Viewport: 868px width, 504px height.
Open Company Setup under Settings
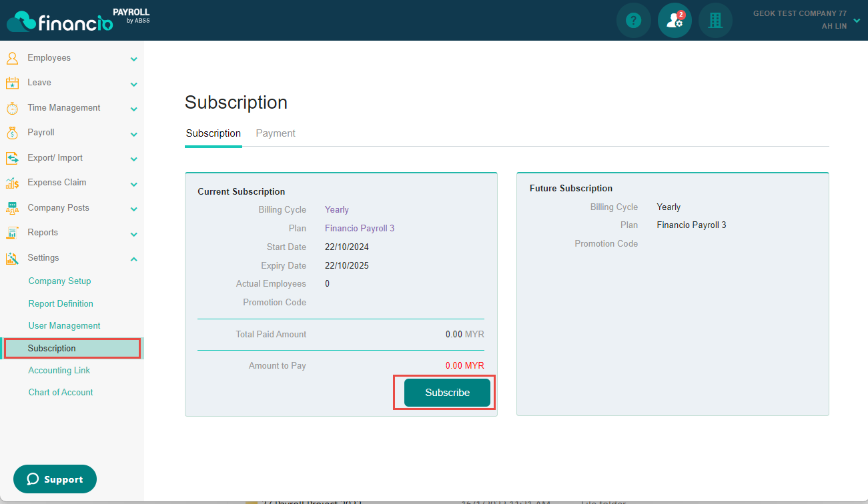59,281
